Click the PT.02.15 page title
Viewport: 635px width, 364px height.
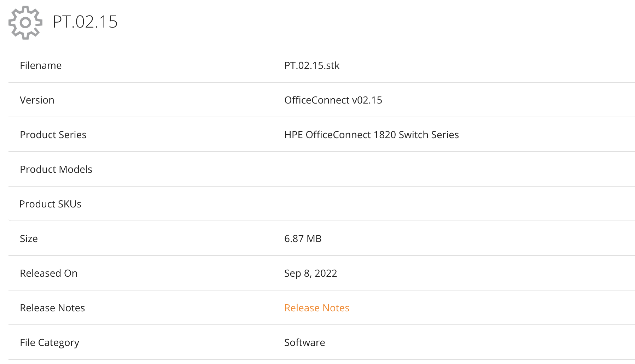[85, 22]
